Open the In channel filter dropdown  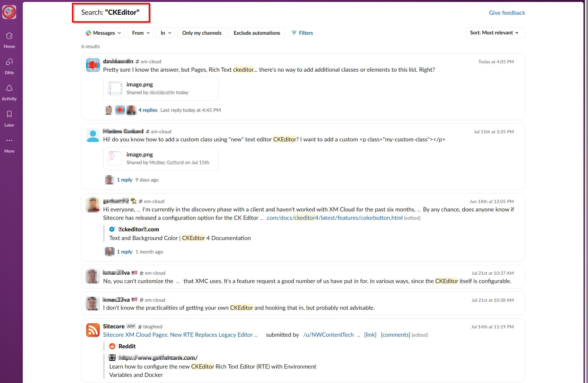(165, 33)
